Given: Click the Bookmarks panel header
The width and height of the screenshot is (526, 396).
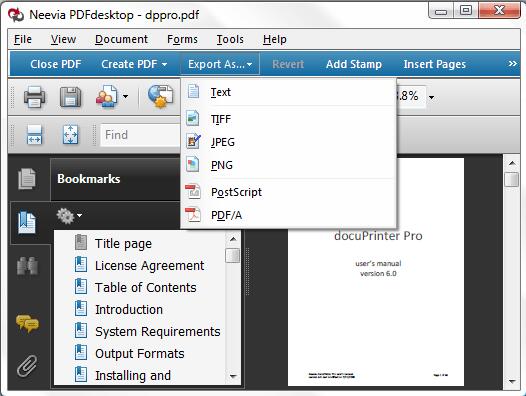Looking at the screenshot, I should 115,179.
